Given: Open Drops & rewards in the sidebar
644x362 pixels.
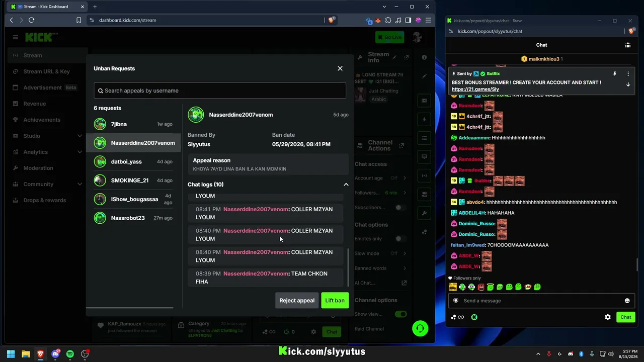Looking at the screenshot, I should point(48,200).
